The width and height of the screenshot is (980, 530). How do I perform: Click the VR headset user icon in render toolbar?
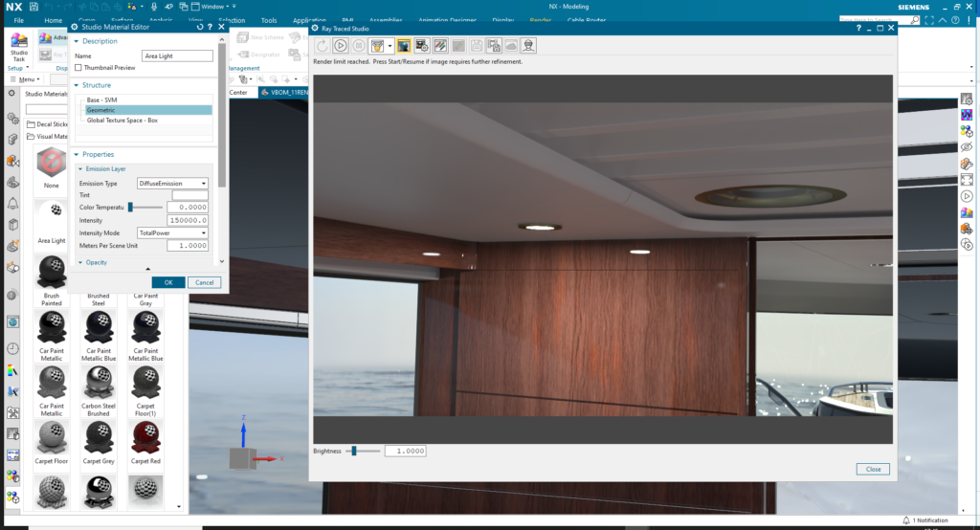[528, 46]
